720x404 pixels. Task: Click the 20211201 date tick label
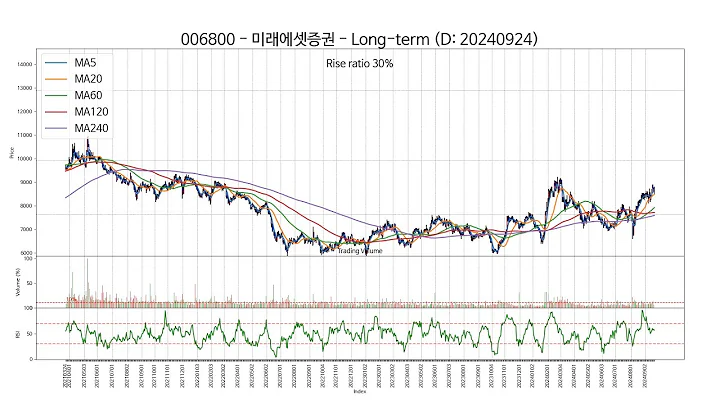(x=182, y=376)
